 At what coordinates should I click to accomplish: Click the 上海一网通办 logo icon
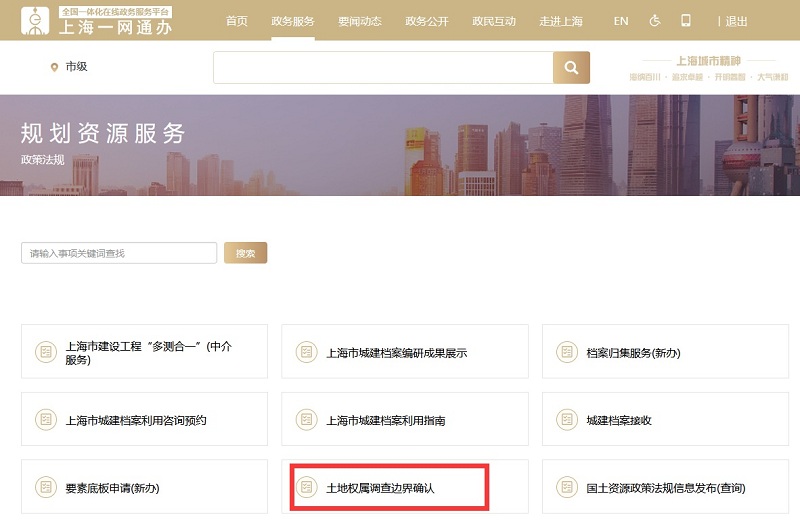click(x=35, y=21)
